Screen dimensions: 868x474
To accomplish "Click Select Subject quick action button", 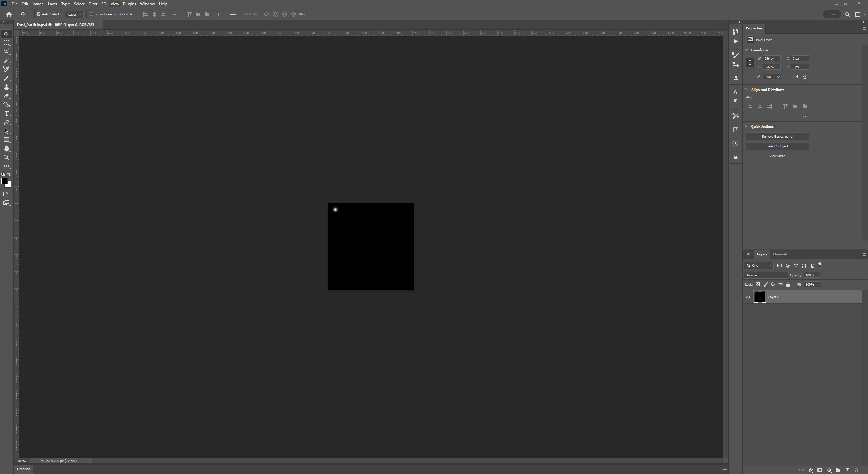I will (777, 146).
